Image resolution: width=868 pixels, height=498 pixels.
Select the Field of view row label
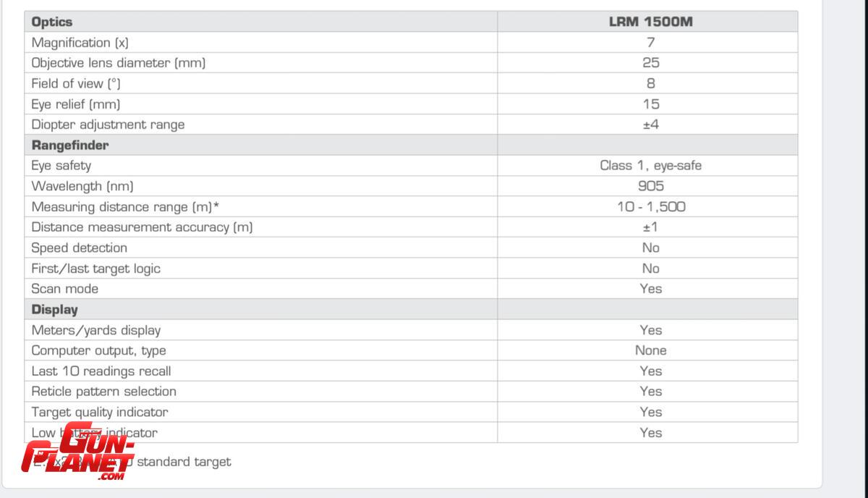pos(76,83)
